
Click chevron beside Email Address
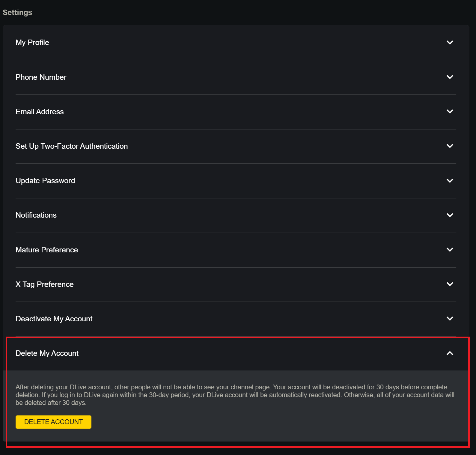click(x=450, y=112)
